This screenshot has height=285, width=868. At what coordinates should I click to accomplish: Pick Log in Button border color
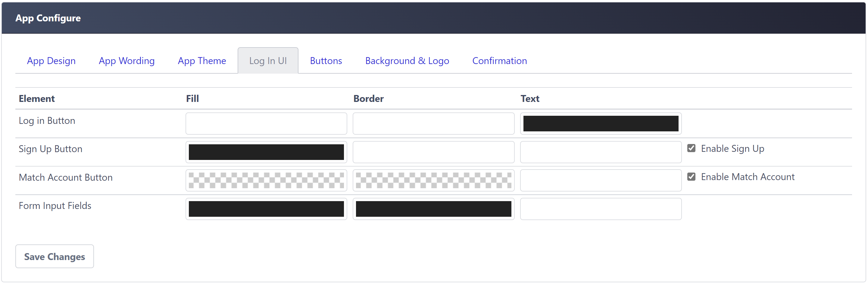[433, 124]
